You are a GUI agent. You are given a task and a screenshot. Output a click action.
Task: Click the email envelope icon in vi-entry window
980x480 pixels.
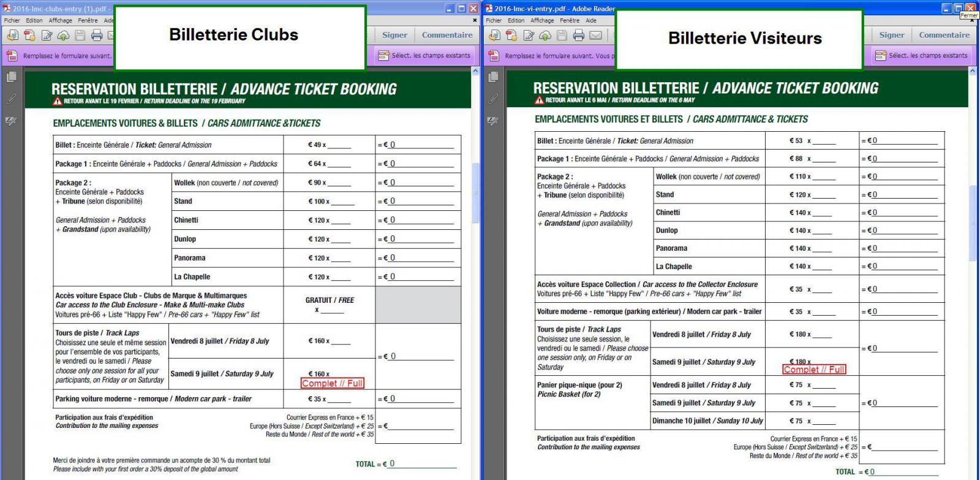tap(596, 36)
